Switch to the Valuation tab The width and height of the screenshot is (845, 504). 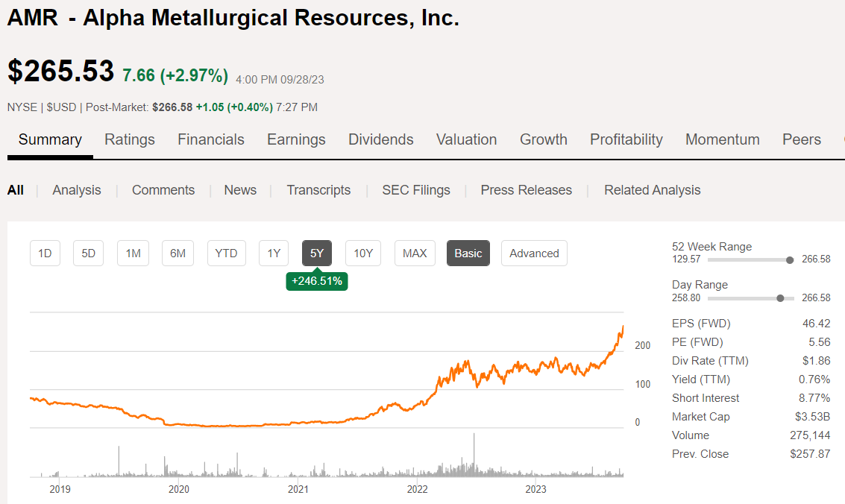[467, 139]
